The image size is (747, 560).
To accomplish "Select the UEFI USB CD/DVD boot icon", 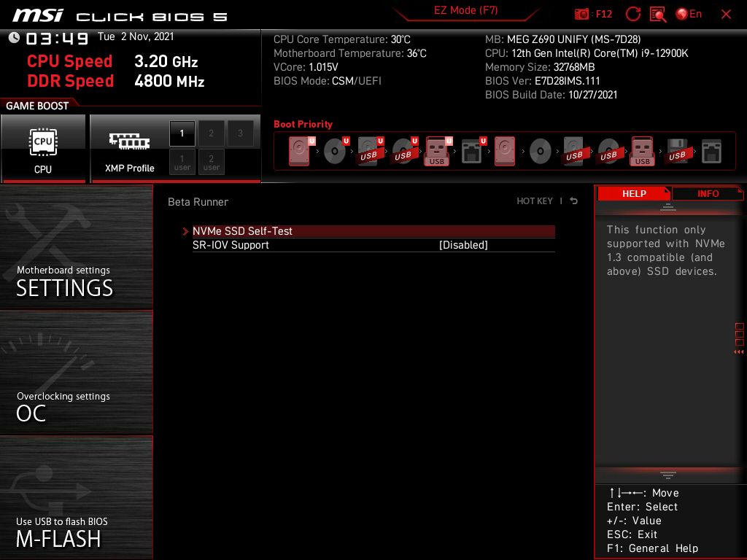I will pyautogui.click(x=404, y=151).
